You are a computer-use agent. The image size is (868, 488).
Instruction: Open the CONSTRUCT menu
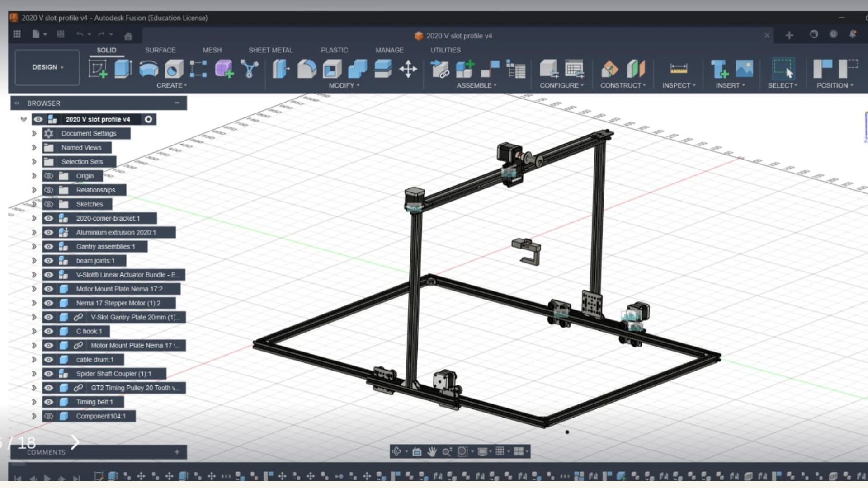623,85
